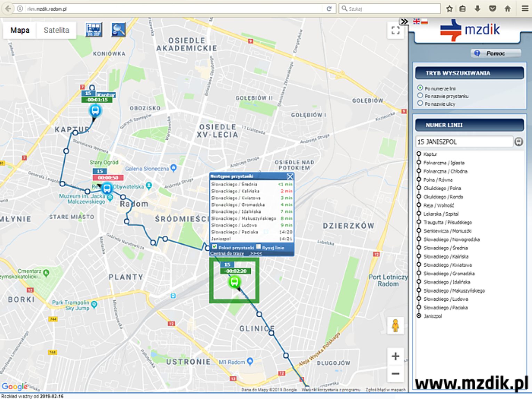Switch language to English via UK flag

(416, 22)
